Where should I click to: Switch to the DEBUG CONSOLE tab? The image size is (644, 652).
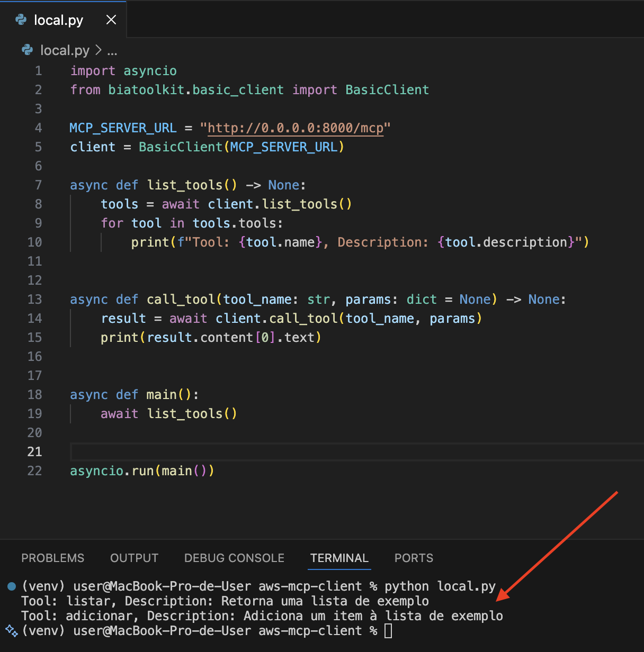click(234, 558)
